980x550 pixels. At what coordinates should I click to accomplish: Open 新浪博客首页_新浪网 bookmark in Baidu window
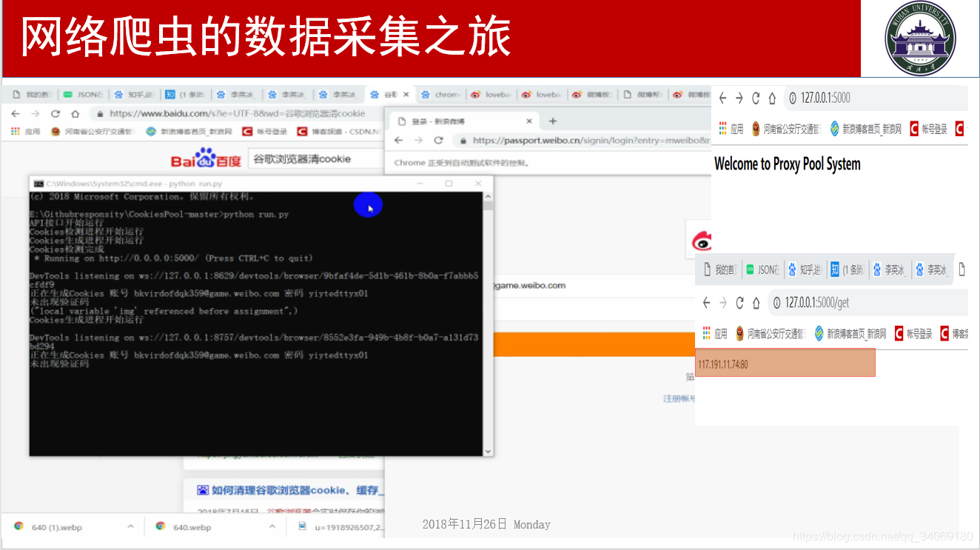click(189, 132)
